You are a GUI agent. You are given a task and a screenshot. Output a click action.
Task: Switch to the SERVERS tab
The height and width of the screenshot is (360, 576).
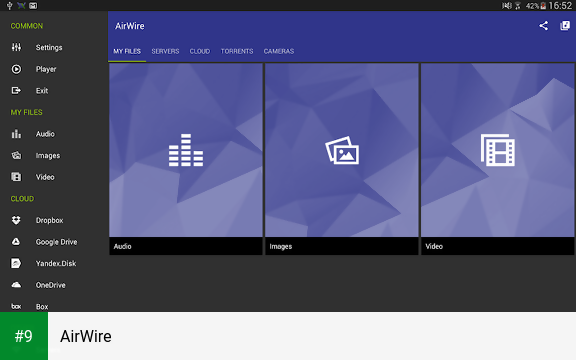click(165, 51)
